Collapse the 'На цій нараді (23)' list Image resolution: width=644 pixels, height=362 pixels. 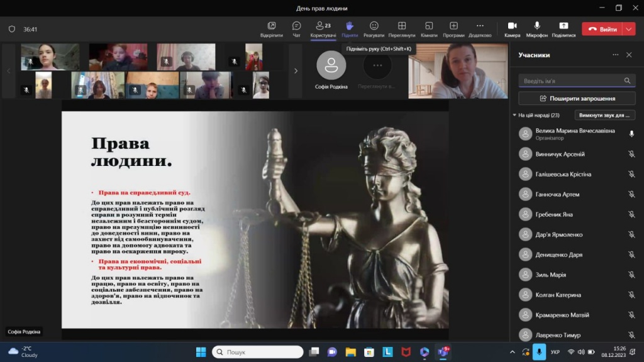coord(514,116)
